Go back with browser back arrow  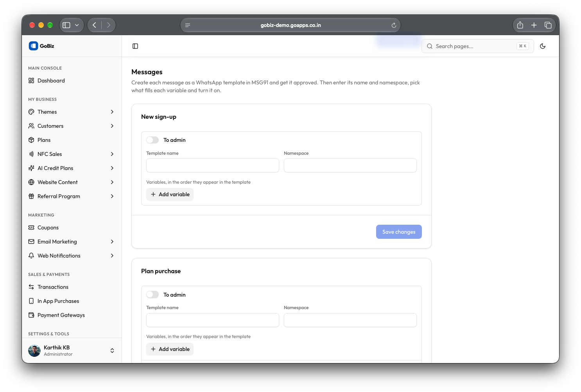94,25
